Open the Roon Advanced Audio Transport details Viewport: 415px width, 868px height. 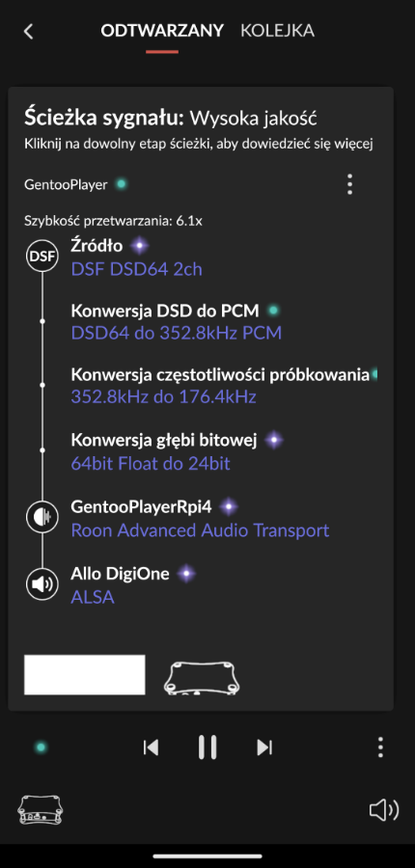[x=200, y=530]
